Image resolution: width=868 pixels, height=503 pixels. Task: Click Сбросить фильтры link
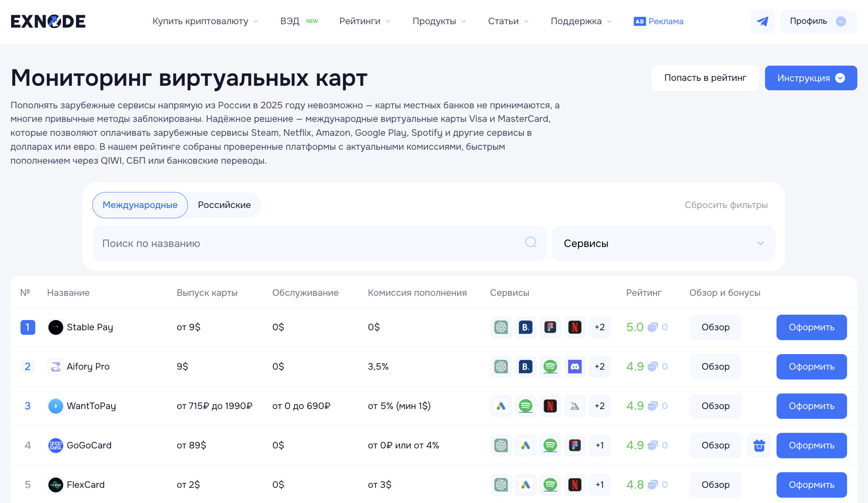tap(726, 205)
